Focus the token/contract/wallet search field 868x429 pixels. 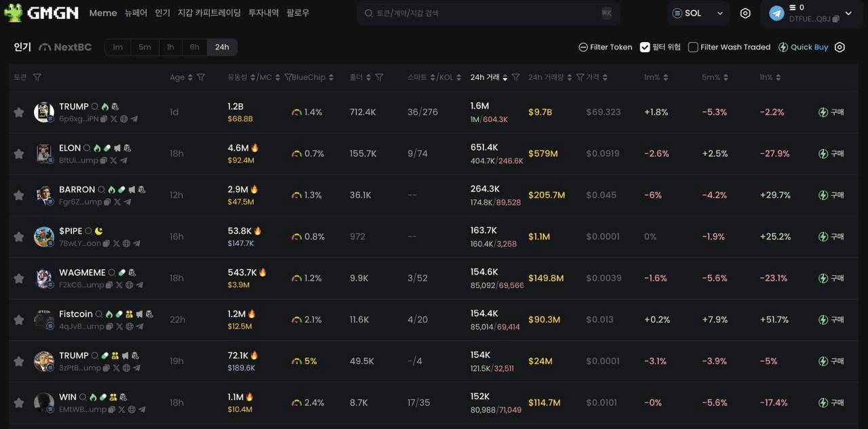coord(488,13)
